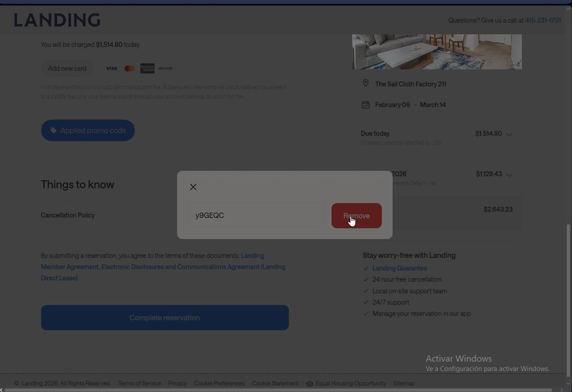
Task: Select The Sail Cloth Factory 211 text
Action: [x=411, y=84]
